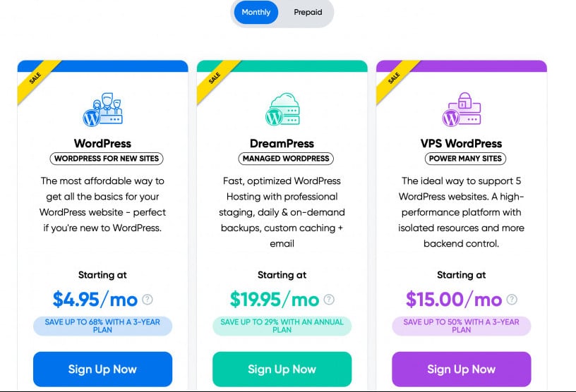576x392 pixels.
Task: Click 'Save up to 29%' annual plan label
Action: (x=282, y=326)
